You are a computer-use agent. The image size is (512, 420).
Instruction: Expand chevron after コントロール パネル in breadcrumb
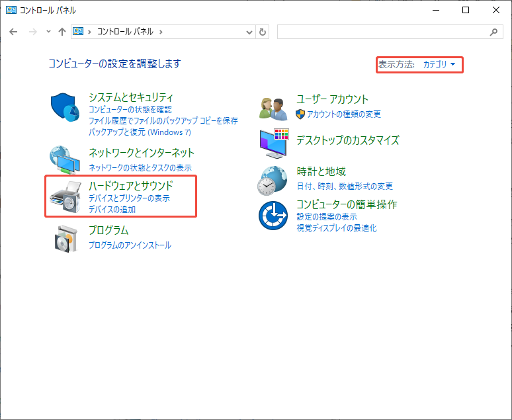pos(161,32)
